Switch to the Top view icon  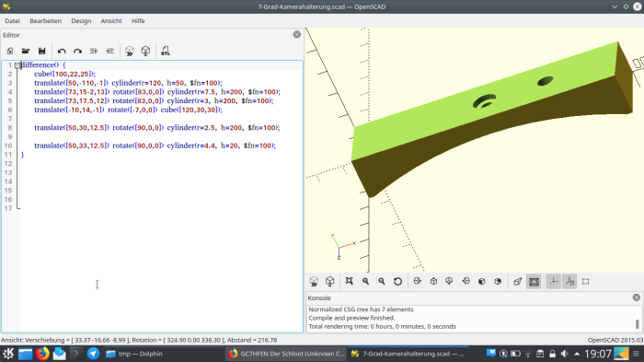[433, 281]
